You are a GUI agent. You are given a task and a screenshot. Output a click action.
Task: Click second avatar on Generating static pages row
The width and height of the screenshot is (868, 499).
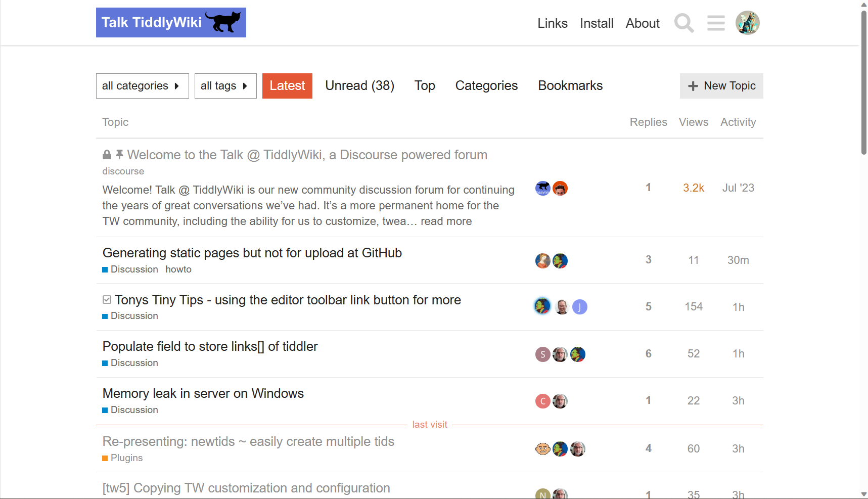coord(560,261)
